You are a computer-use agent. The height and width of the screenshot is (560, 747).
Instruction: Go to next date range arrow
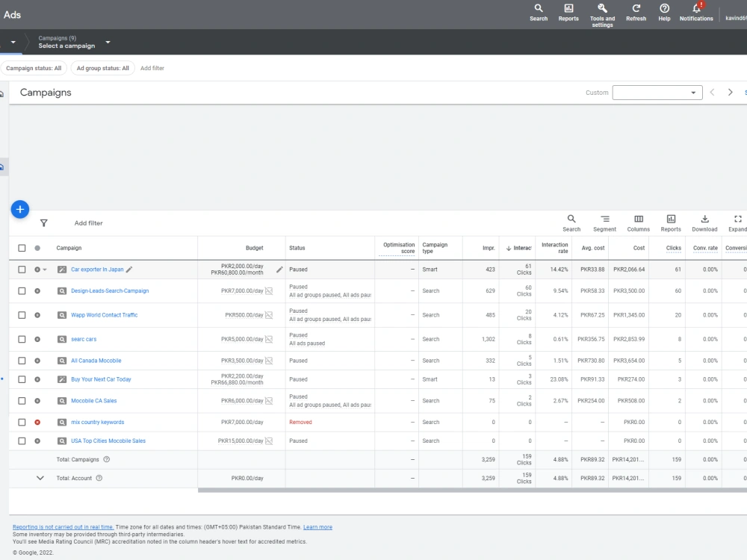pos(730,93)
